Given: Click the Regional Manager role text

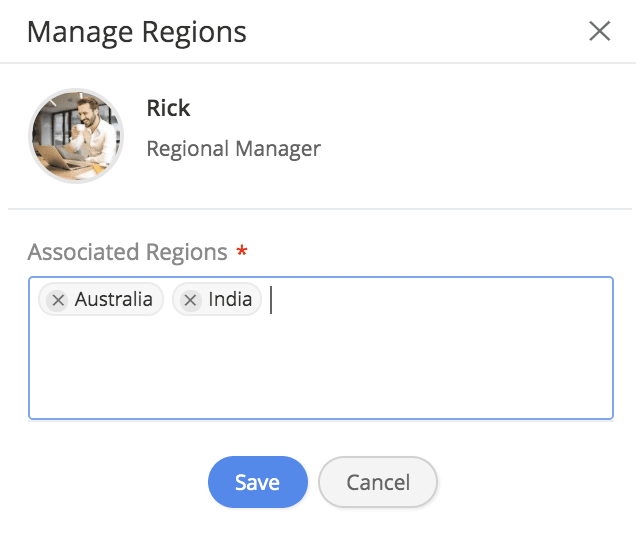Looking at the screenshot, I should (233, 149).
